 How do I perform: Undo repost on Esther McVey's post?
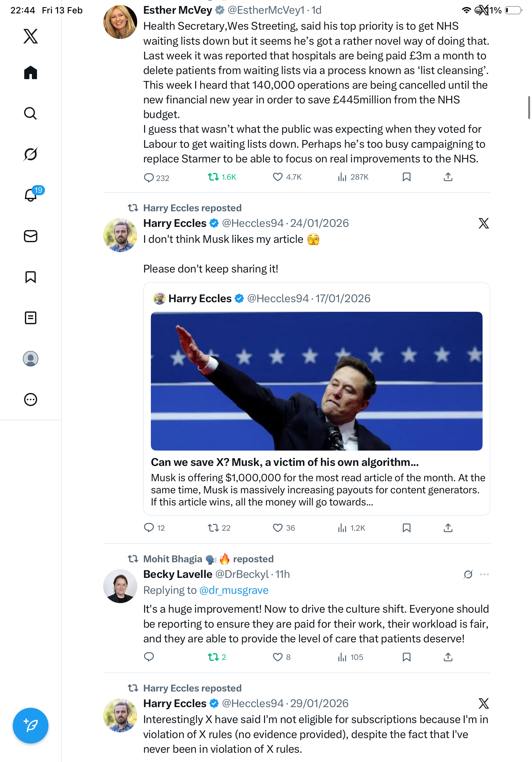click(213, 177)
